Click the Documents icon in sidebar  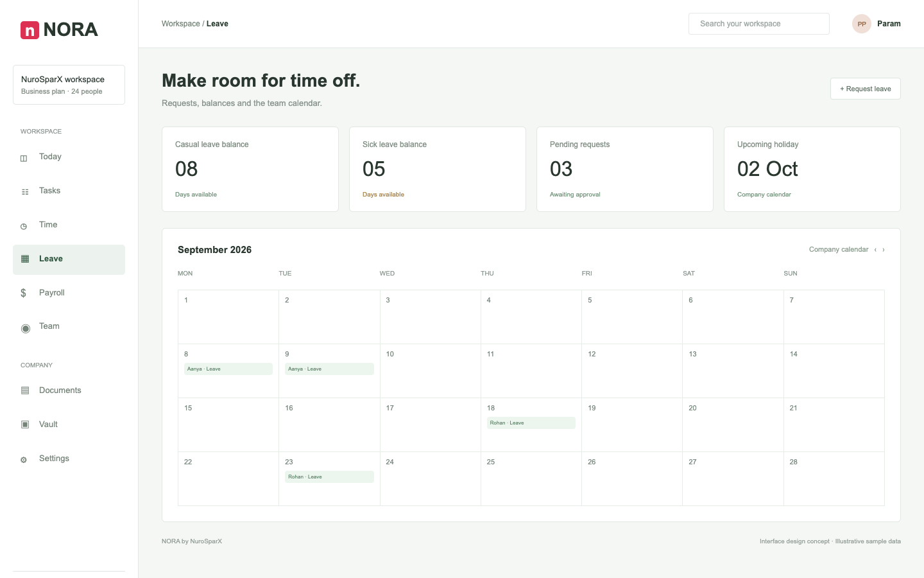pyautogui.click(x=25, y=390)
